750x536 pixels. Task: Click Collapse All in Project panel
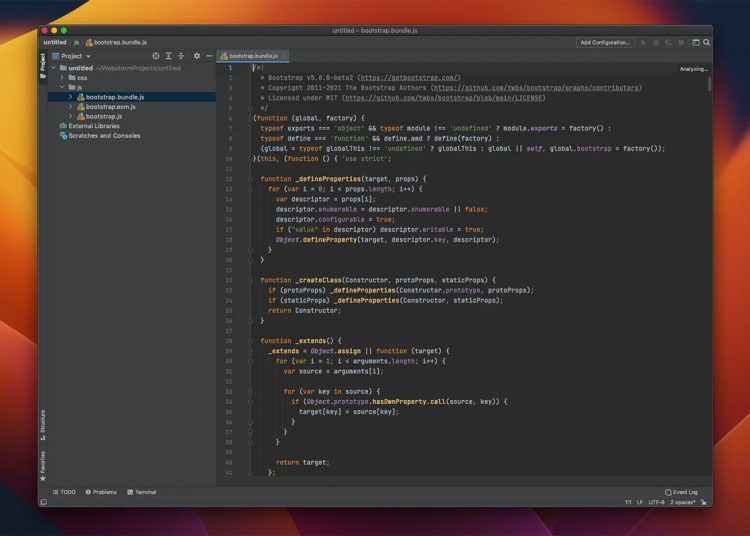(180, 56)
